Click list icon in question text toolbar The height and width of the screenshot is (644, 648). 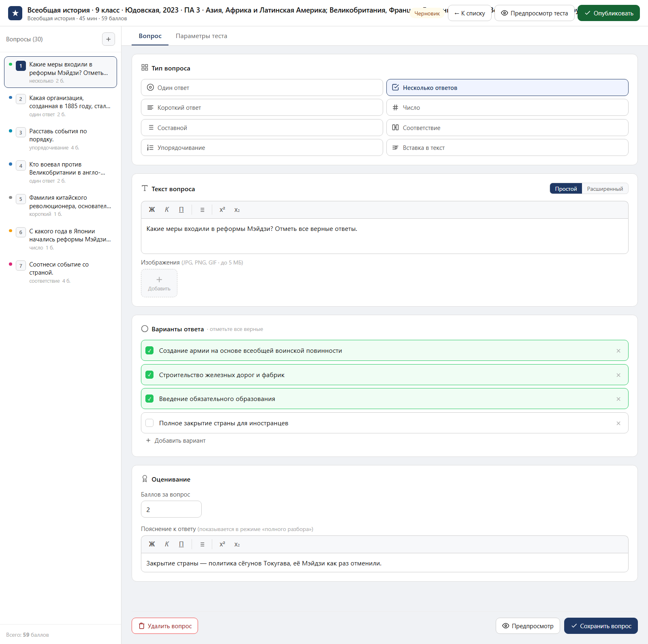[202, 210]
